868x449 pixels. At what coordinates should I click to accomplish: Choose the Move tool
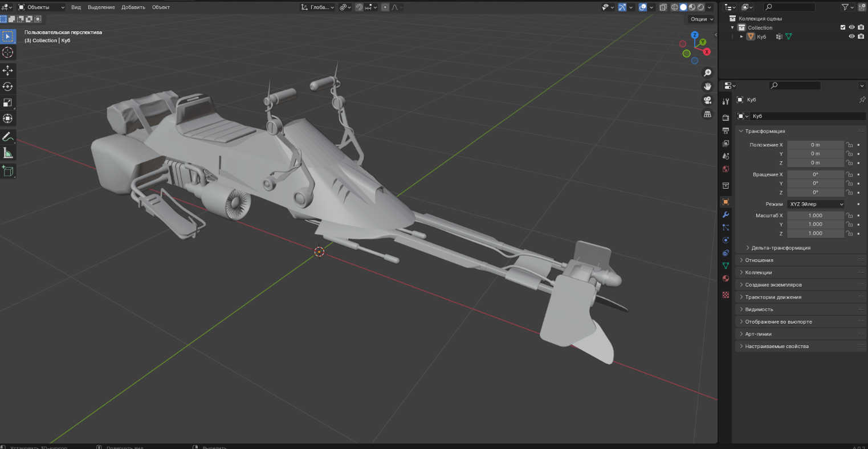click(8, 71)
